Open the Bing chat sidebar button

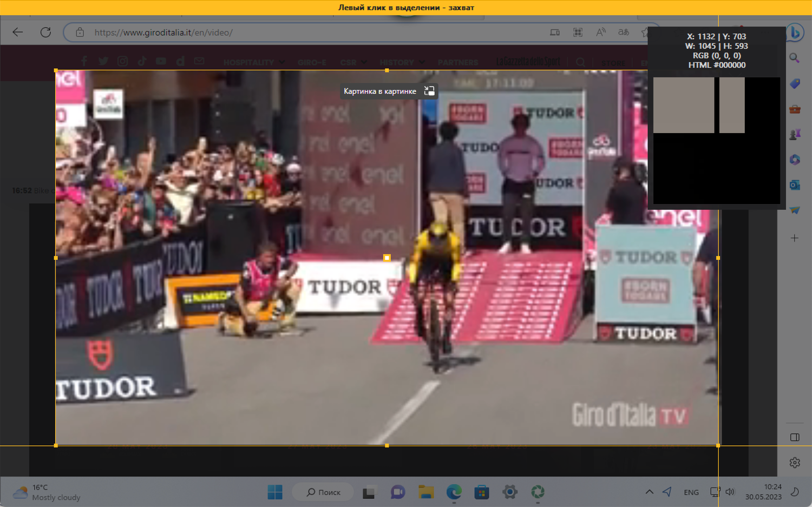[795, 32]
